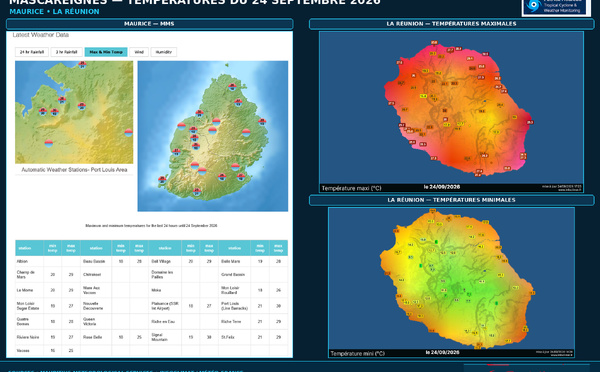Open the Port Louis area station map
600x372 pixels.
tap(74, 112)
